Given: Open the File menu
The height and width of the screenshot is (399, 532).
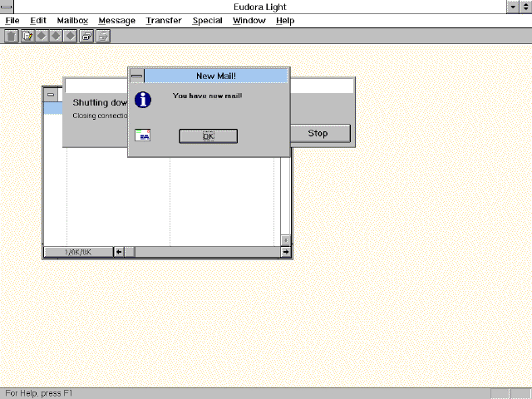Looking at the screenshot, I should pos(12,21).
